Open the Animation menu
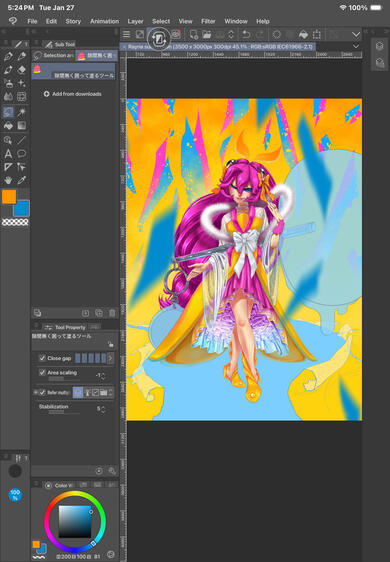The image size is (390, 562). [x=104, y=21]
